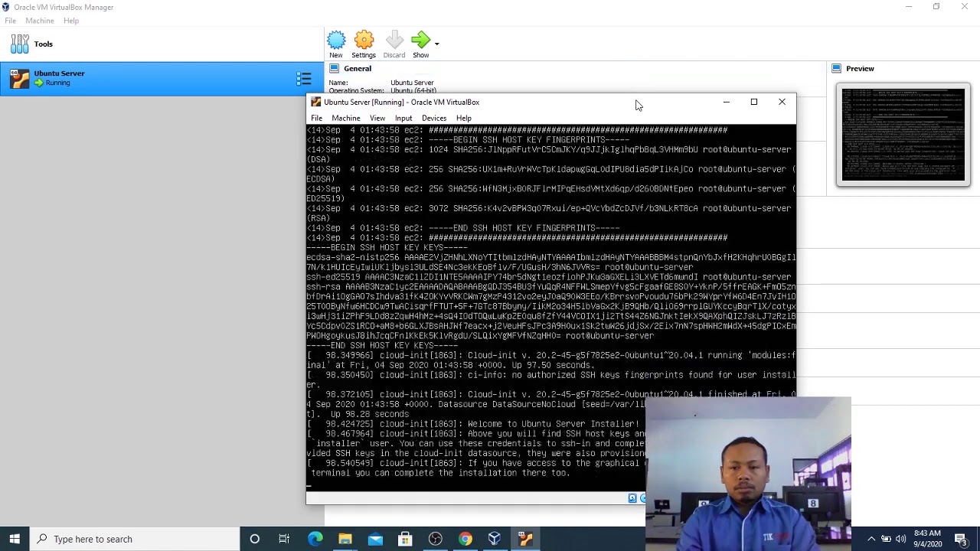
Task: Switch to running VM taskbar icon
Action: pyautogui.click(x=525, y=539)
